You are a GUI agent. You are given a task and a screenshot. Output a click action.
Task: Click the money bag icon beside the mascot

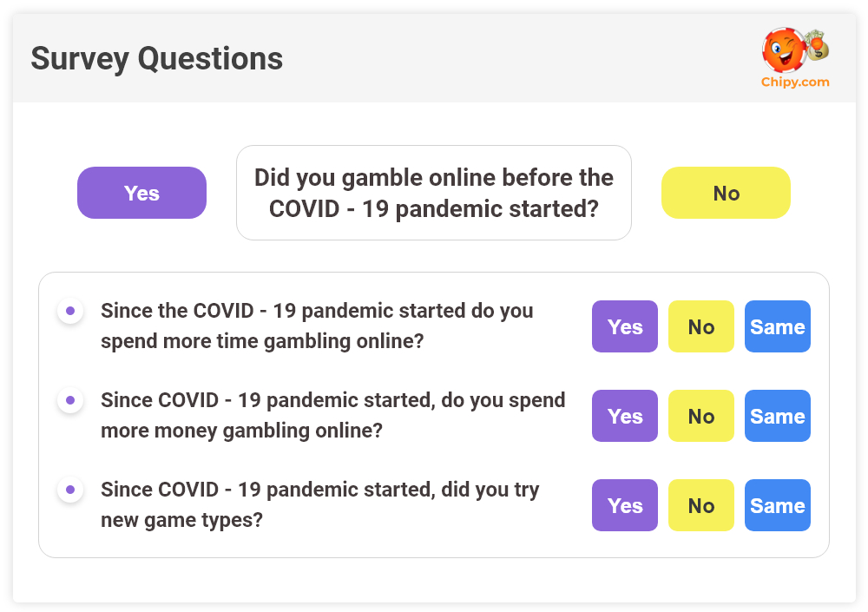pos(817,48)
